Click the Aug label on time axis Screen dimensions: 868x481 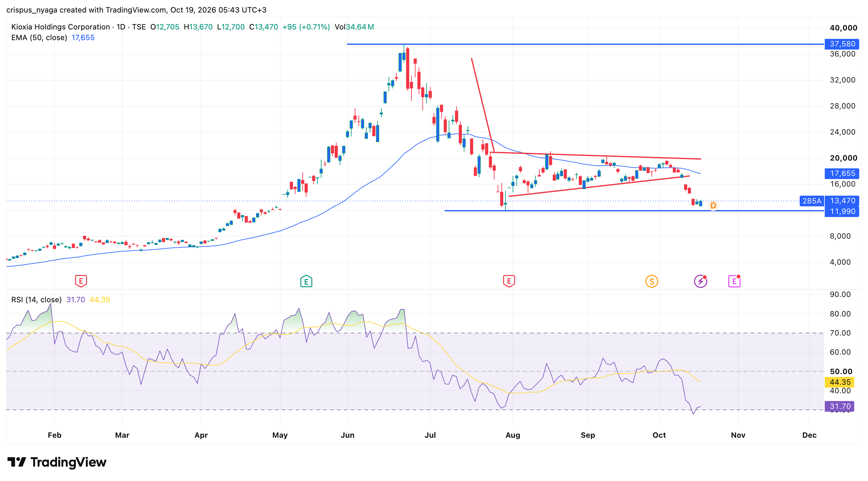(x=513, y=435)
